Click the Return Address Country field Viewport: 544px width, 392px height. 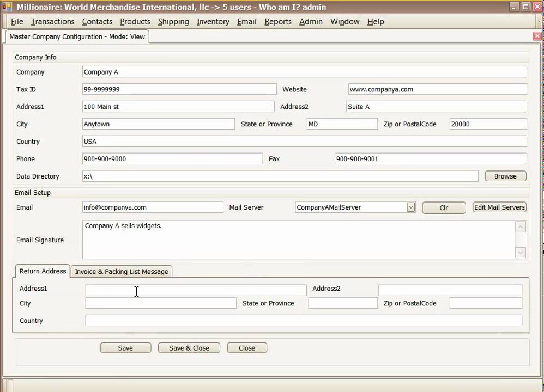click(304, 320)
